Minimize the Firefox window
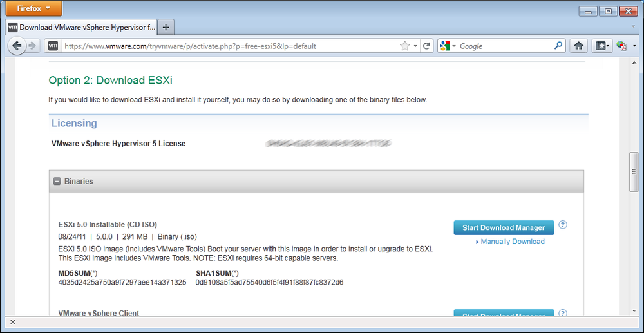 coord(588,11)
